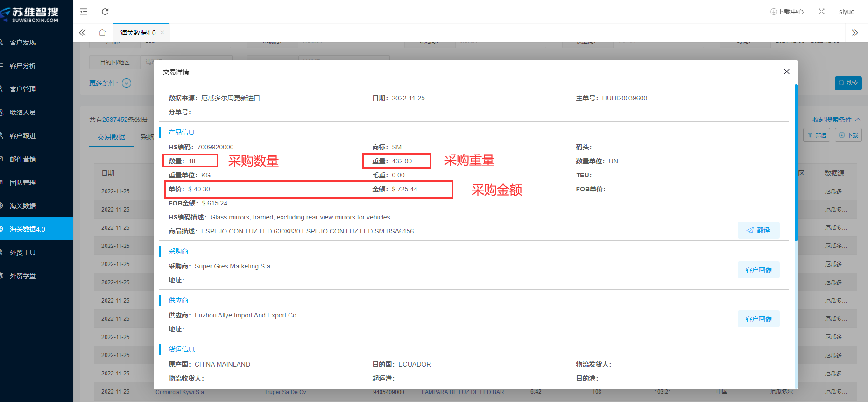Open 外贸学堂 in sidebar
Screen dimensions: 868x402
[36, 276]
